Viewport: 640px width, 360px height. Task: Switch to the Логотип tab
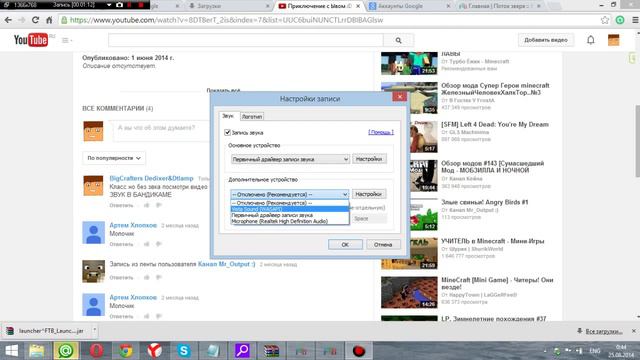(x=252, y=116)
